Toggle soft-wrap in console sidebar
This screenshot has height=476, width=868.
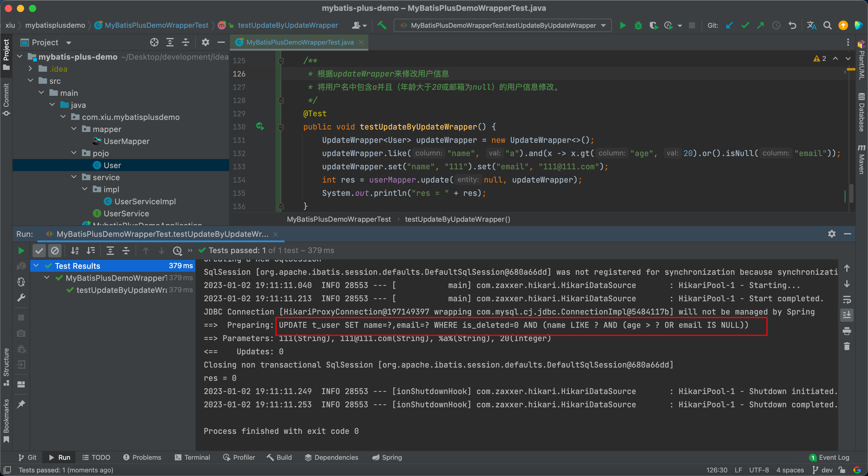pos(847,299)
